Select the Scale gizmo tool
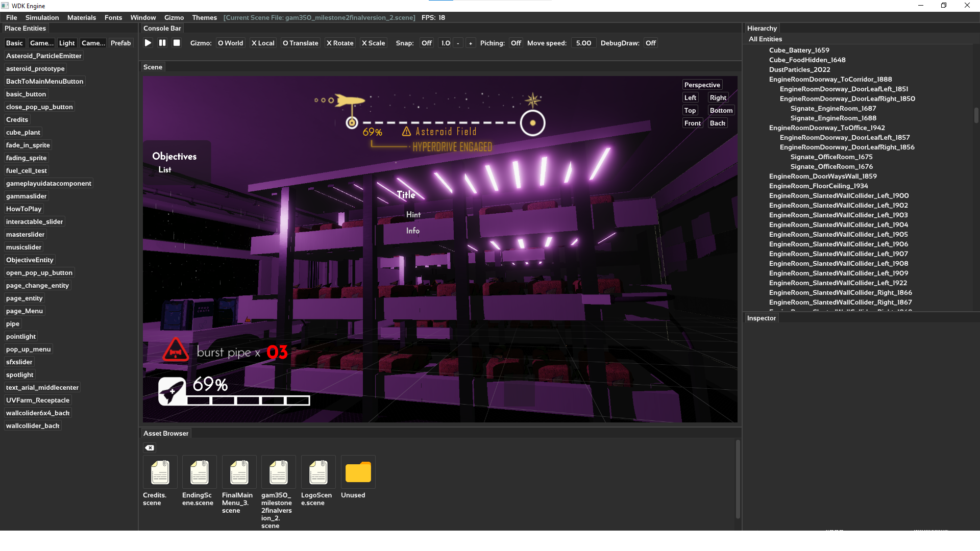This screenshot has width=980, height=551. coord(372,42)
